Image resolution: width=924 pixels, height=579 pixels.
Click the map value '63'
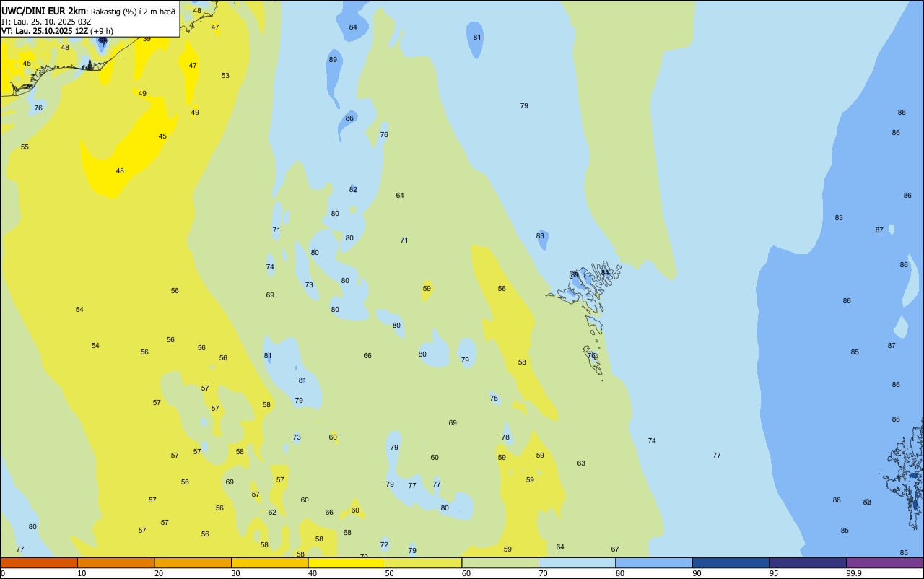click(x=581, y=463)
